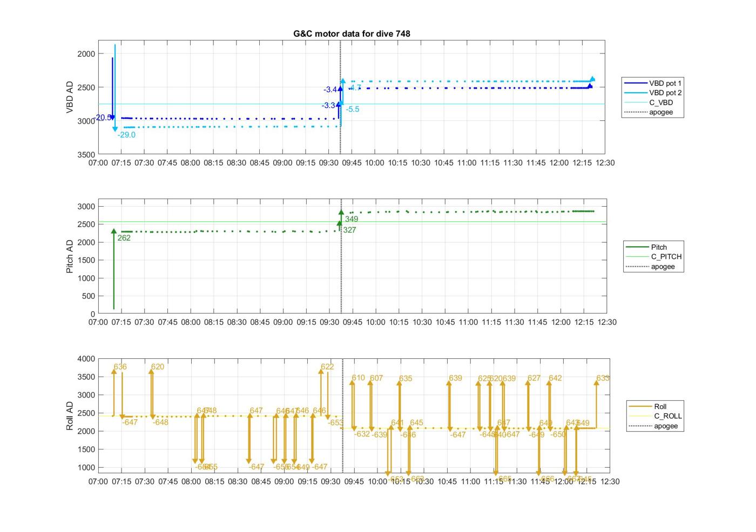Click the '-5.5' VBD move label
This screenshot has height=532, width=756.
pyautogui.click(x=352, y=109)
